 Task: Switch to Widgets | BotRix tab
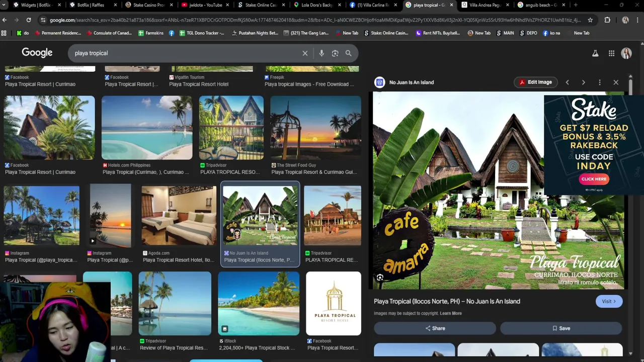click(x=36, y=5)
